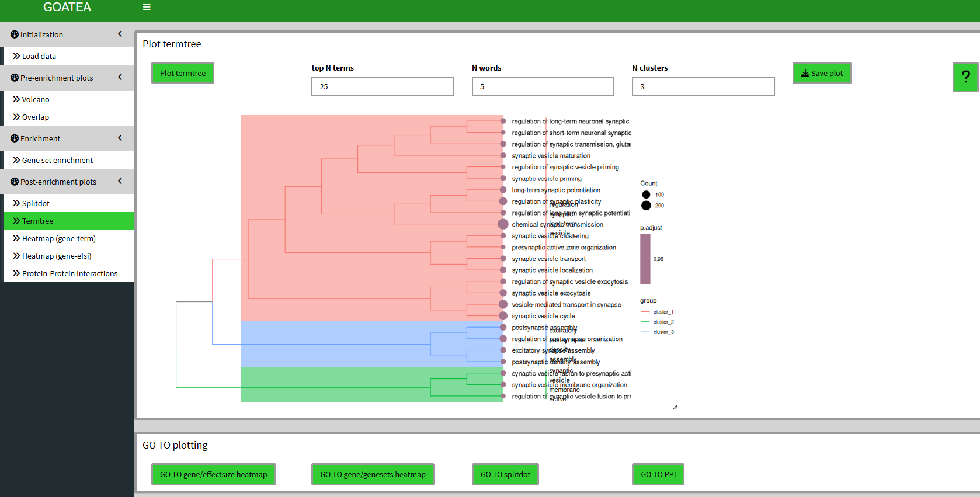Go to Gene set enrichment
980x497 pixels.
(57, 160)
